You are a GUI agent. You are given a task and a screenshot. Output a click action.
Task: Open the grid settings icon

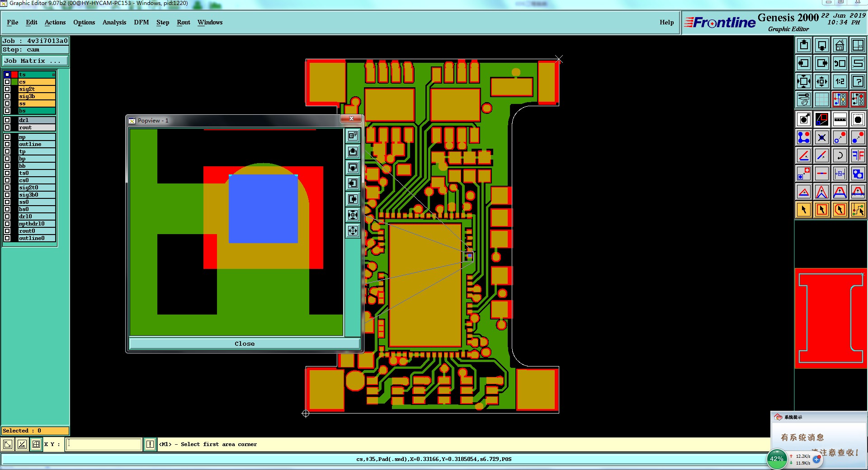click(x=822, y=99)
